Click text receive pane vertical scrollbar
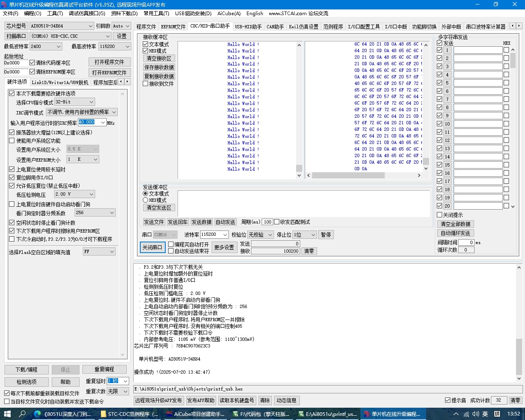The width and height of the screenshot is (525, 420). (299, 110)
